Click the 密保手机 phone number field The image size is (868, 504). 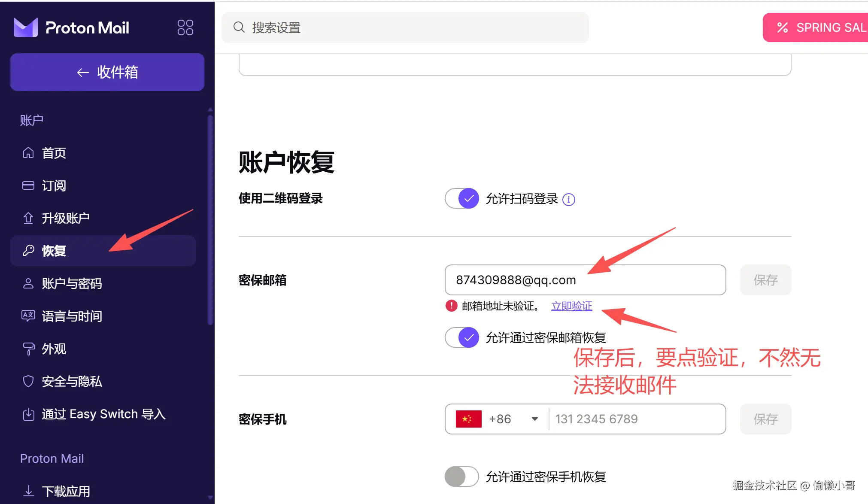coord(635,419)
